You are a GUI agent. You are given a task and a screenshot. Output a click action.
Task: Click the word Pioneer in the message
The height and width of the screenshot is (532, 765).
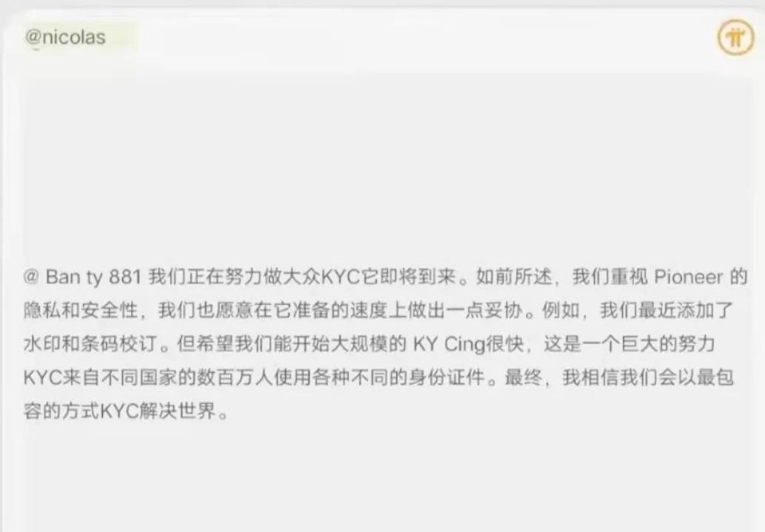point(688,277)
